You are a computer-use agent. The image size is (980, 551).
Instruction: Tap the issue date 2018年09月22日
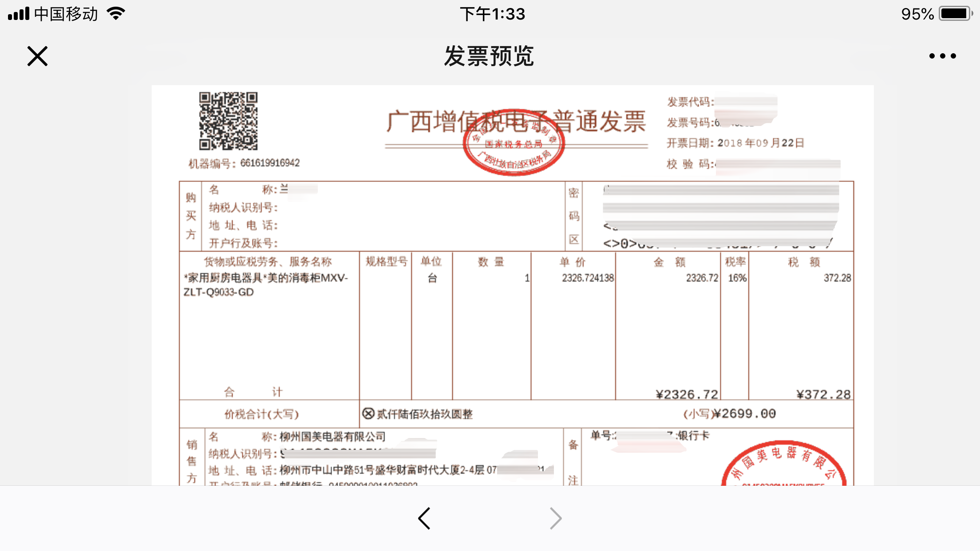click(761, 143)
